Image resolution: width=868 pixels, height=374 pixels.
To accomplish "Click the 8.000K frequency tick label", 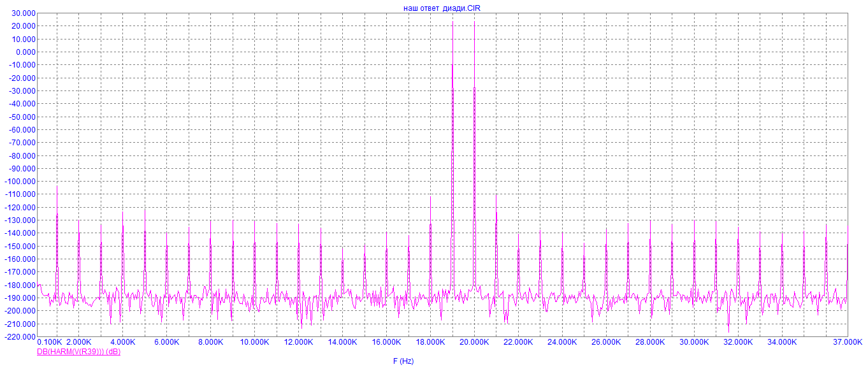I will click(x=211, y=343).
